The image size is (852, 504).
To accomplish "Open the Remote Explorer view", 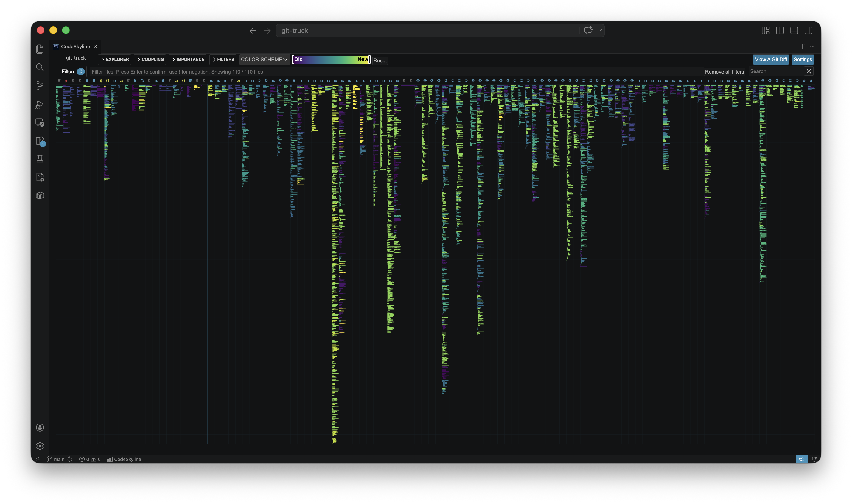I will 40,123.
